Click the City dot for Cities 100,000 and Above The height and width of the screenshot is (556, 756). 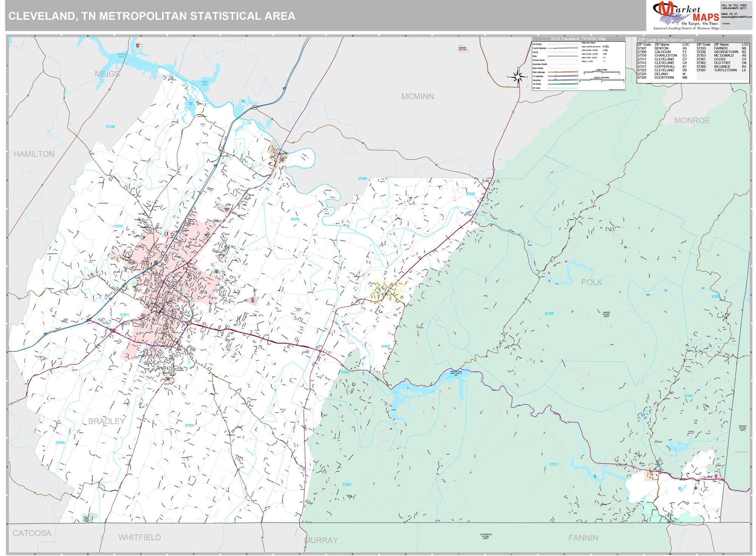pyautogui.click(x=604, y=46)
